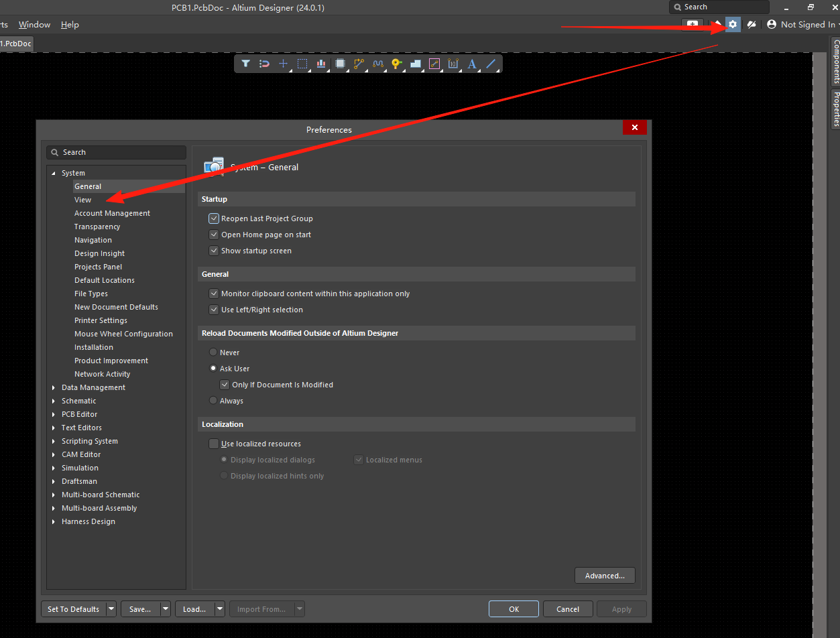The width and height of the screenshot is (840, 638).
Task: Expand the Harness Design node
Action: point(54,521)
